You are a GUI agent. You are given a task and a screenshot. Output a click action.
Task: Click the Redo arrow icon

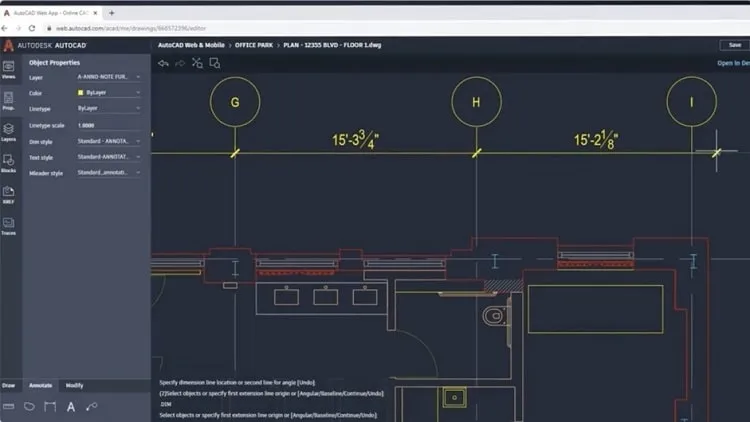coord(180,63)
